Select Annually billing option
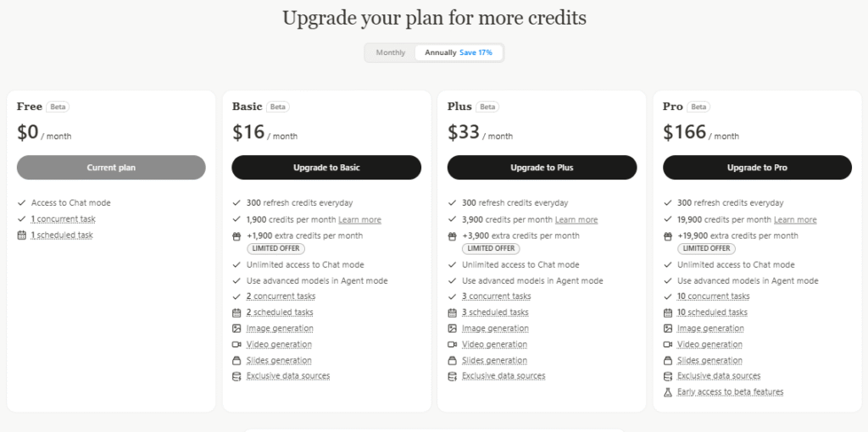868x432 pixels. click(458, 53)
